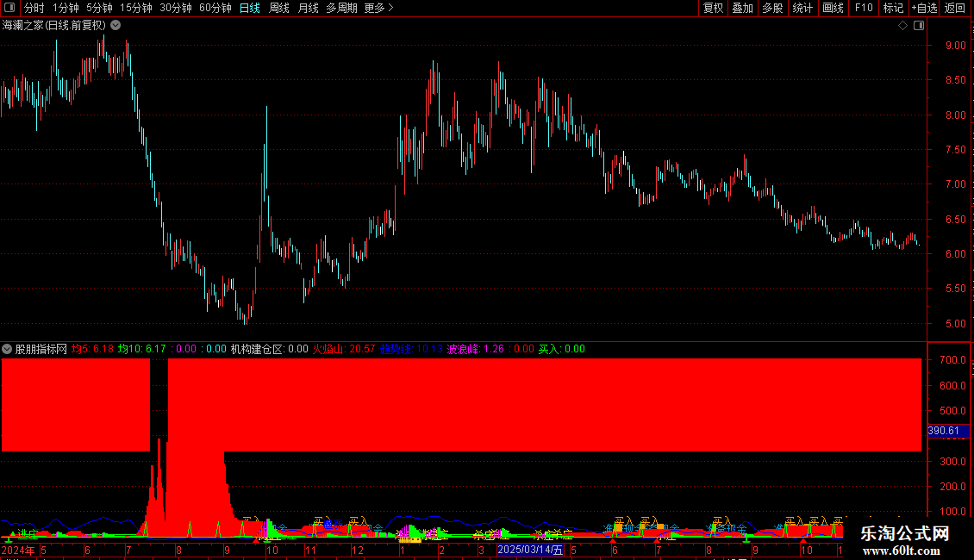The width and height of the screenshot is (974, 560).
Task: Click the 9.00 price axis label
Action: pyautogui.click(x=955, y=46)
